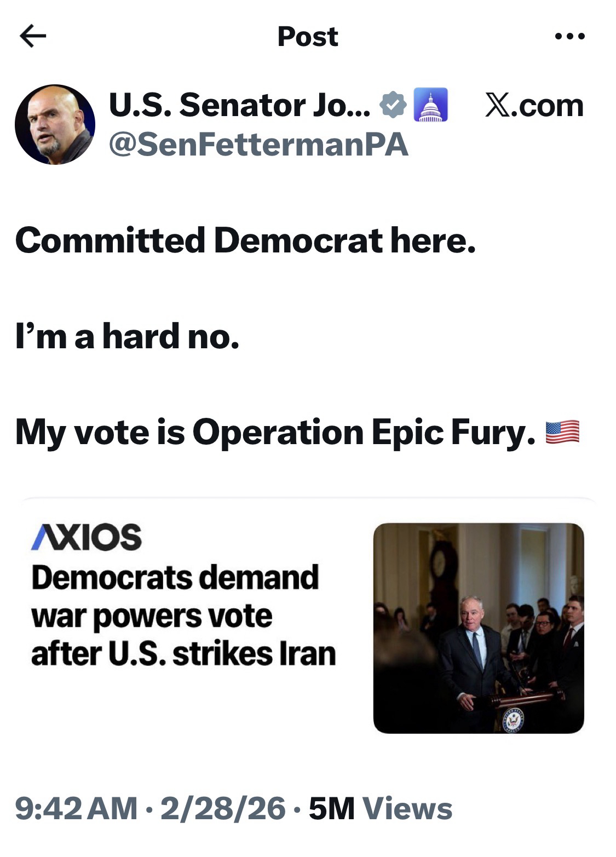Tap the 9:42 AM timestamp

[x=76, y=808]
